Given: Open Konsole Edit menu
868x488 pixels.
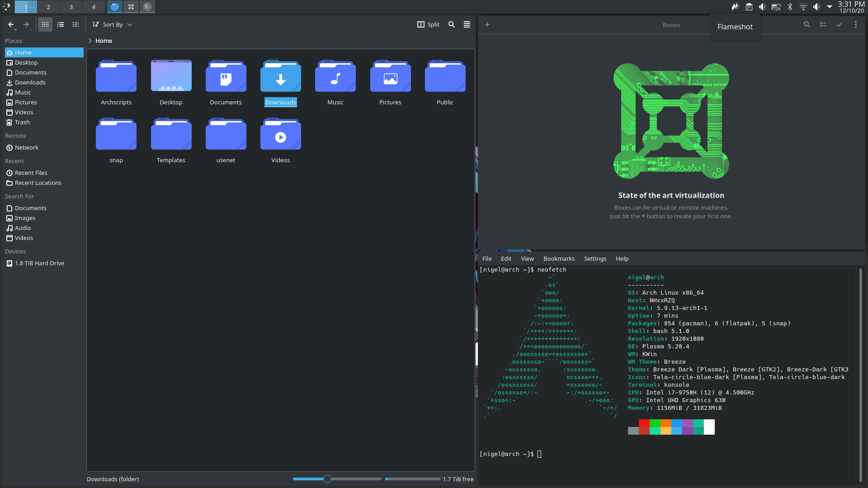Looking at the screenshot, I should point(506,258).
